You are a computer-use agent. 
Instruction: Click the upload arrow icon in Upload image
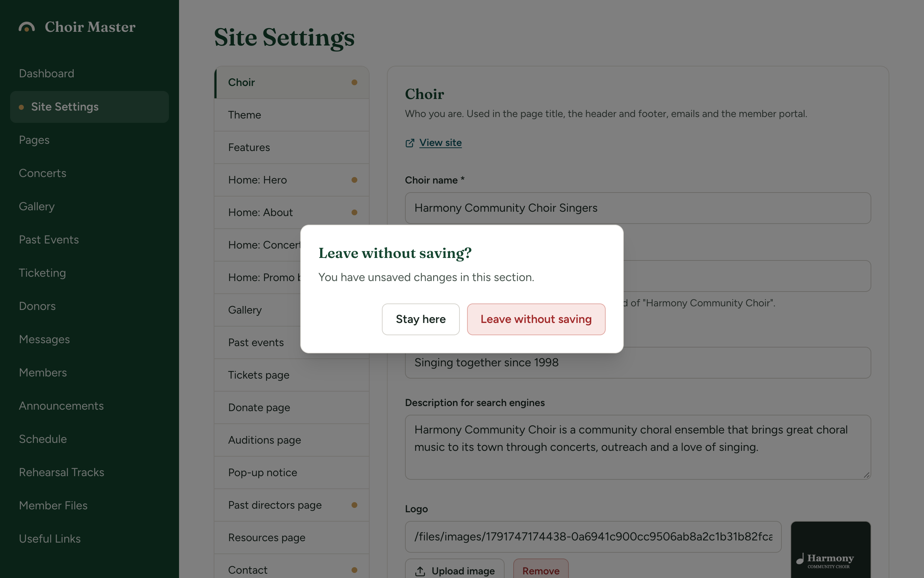tap(420, 571)
